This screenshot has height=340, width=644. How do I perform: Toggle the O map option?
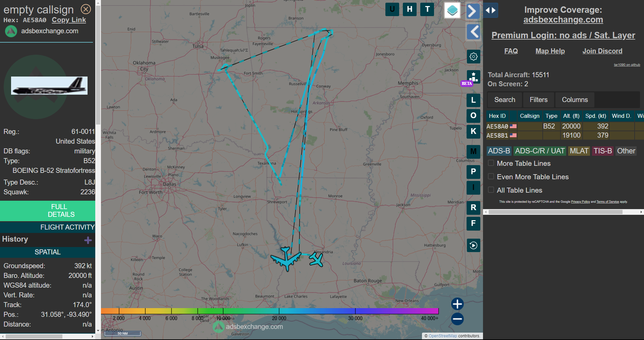coord(473,116)
